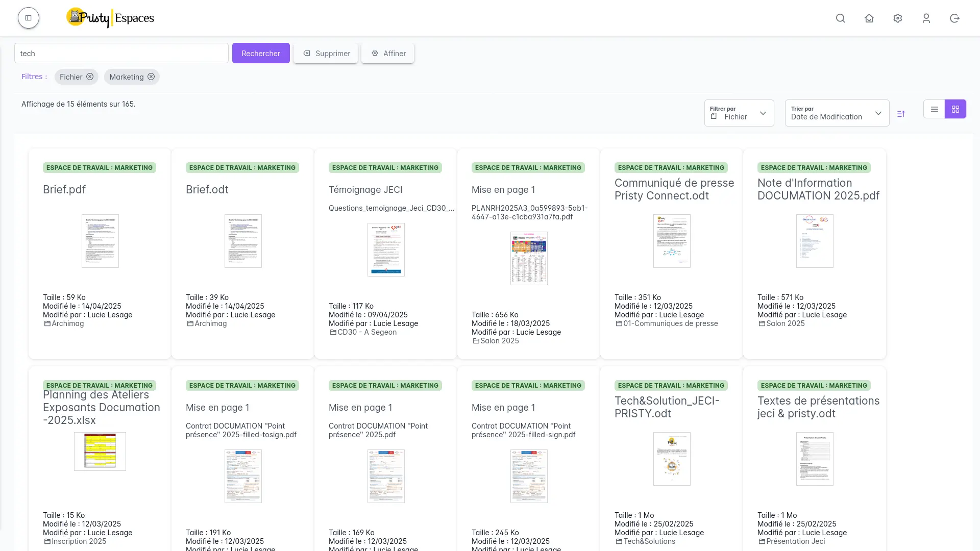The width and height of the screenshot is (980, 551).
Task: Click the logout icon in header
Action: (955, 18)
